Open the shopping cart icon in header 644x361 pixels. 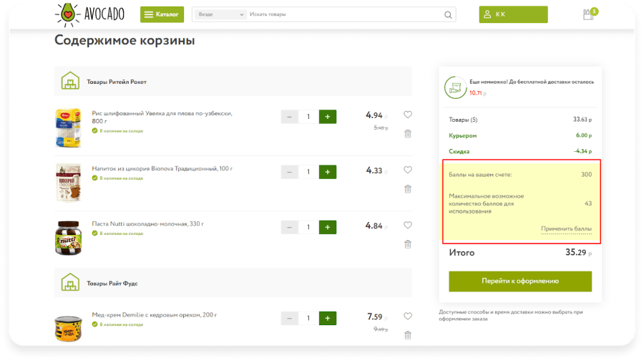tap(590, 14)
